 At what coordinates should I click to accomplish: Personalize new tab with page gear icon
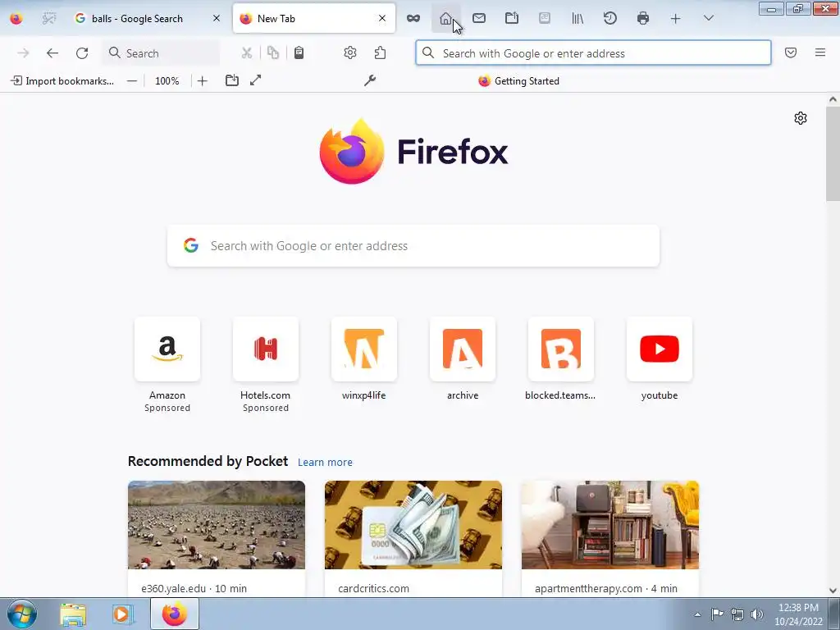[801, 118]
